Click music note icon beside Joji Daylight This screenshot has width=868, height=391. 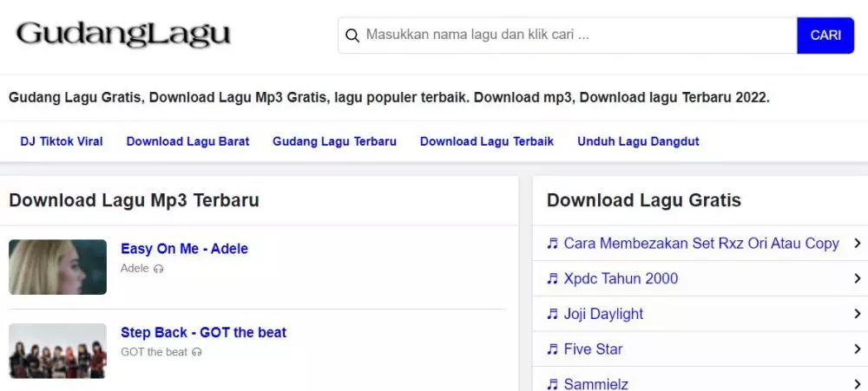point(552,314)
